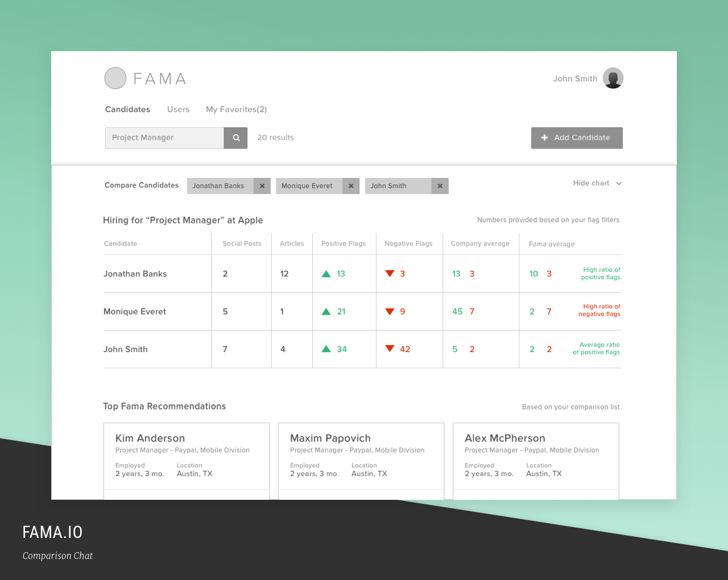This screenshot has height=580, width=728.
Task: Remove Monique Everet comparison chip
Action: 351,186
